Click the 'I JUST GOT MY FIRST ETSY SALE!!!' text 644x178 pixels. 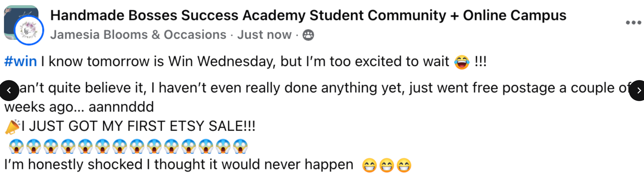click(x=138, y=126)
